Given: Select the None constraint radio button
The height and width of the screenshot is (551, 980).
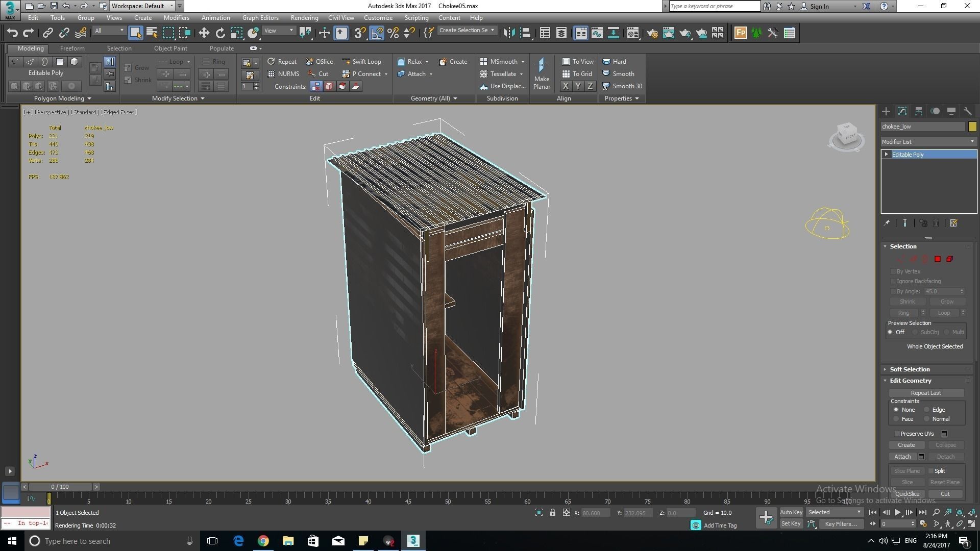Looking at the screenshot, I should point(896,410).
